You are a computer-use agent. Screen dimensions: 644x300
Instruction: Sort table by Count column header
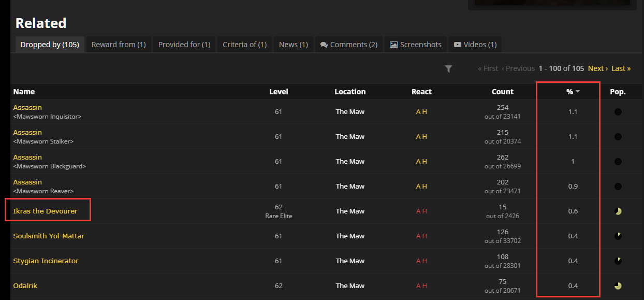tap(502, 92)
